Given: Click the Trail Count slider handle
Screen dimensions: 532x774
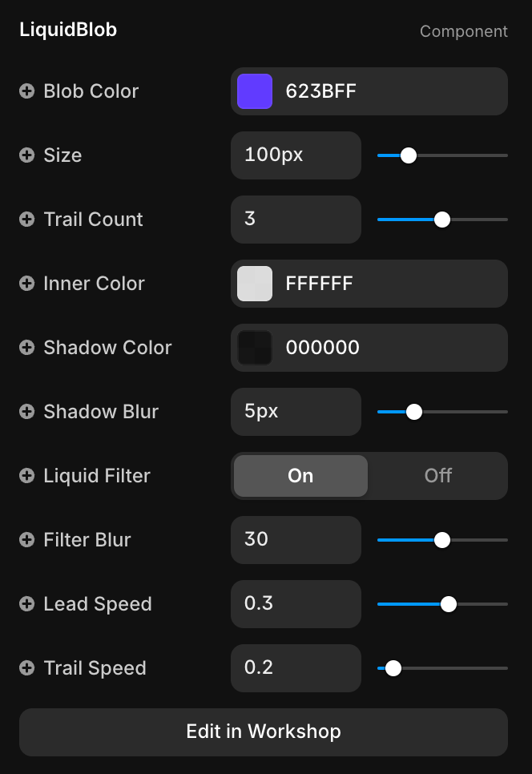Looking at the screenshot, I should tap(441, 220).
